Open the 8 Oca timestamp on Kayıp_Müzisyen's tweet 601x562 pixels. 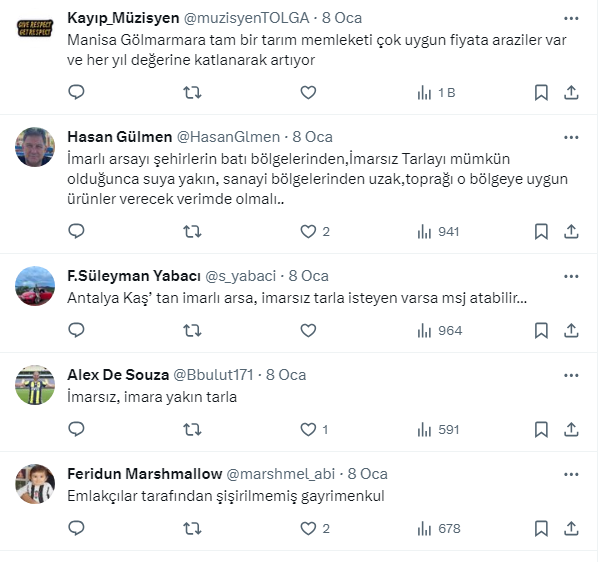pos(342,18)
